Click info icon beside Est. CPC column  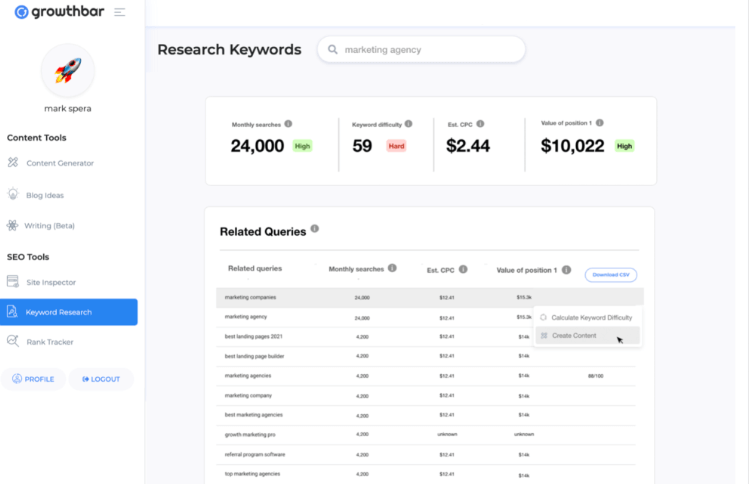click(x=463, y=269)
